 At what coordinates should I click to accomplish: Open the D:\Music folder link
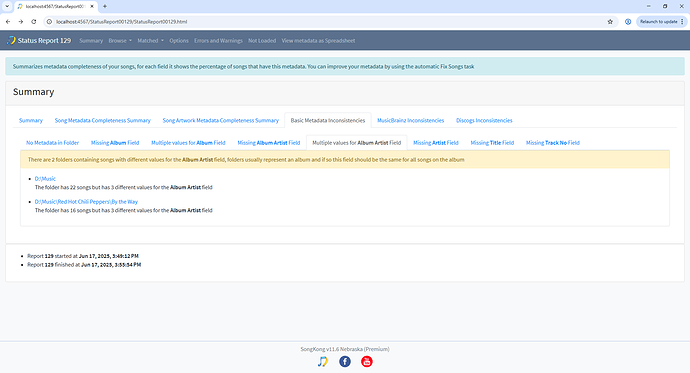[x=45, y=179]
